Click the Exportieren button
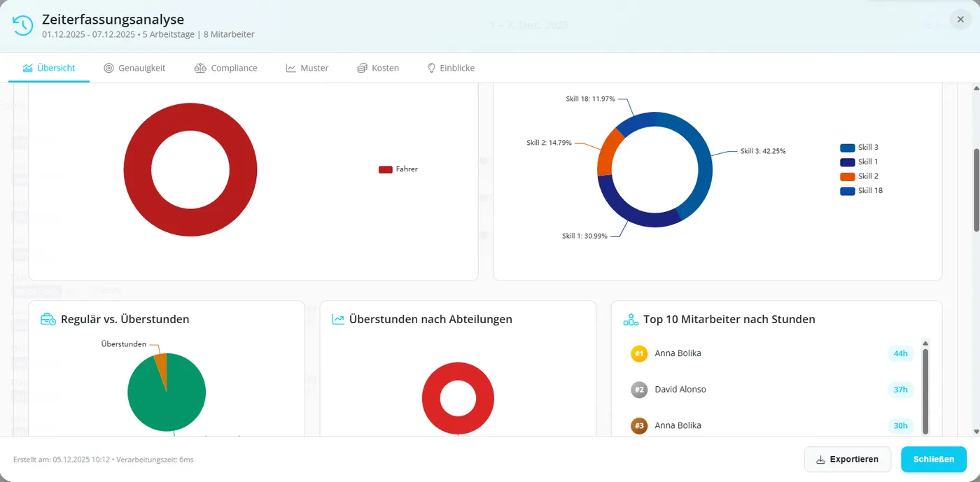The width and height of the screenshot is (980, 482). [x=848, y=459]
